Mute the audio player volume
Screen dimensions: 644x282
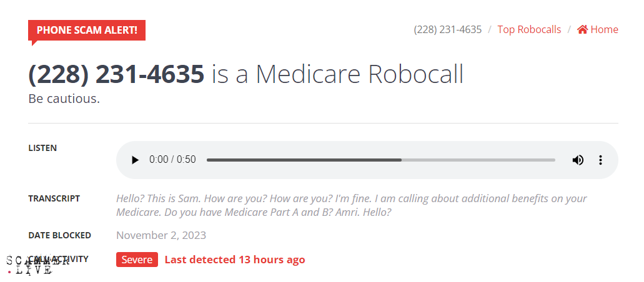coord(578,160)
